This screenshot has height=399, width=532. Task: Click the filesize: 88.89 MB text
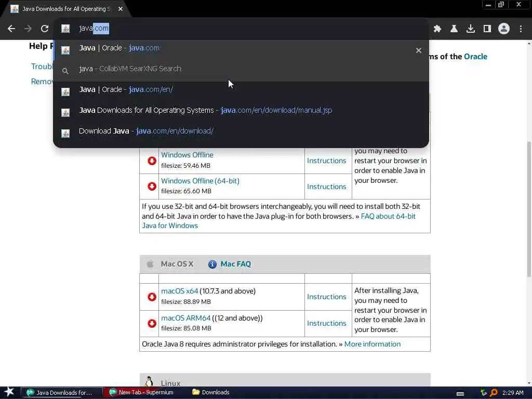point(186,302)
